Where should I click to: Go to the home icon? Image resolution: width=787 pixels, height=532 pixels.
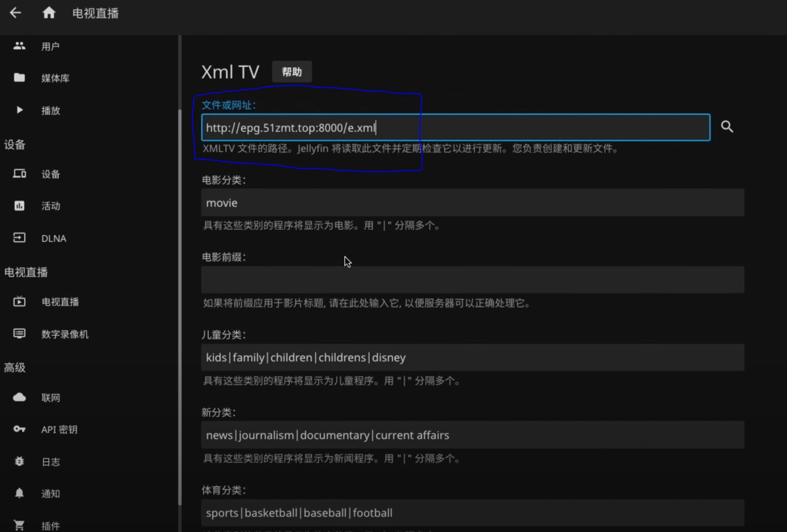click(x=49, y=13)
